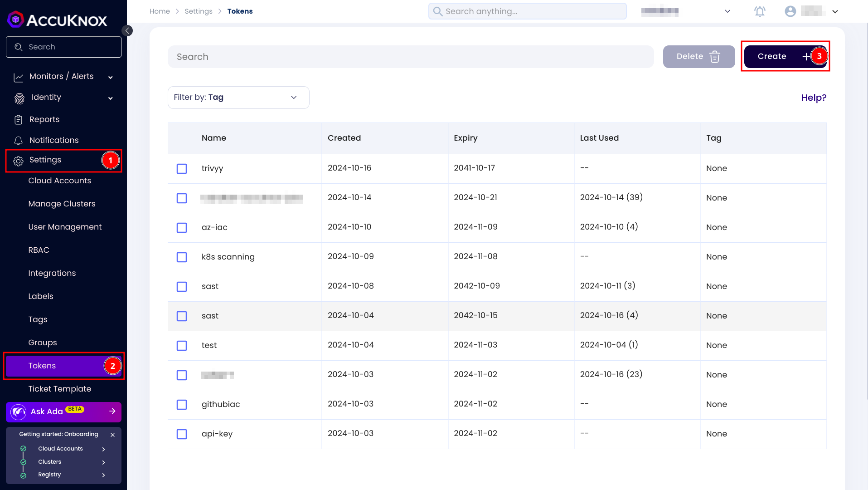The image size is (868, 490).
Task: Click the Settings gear icon
Action: pos(18,161)
